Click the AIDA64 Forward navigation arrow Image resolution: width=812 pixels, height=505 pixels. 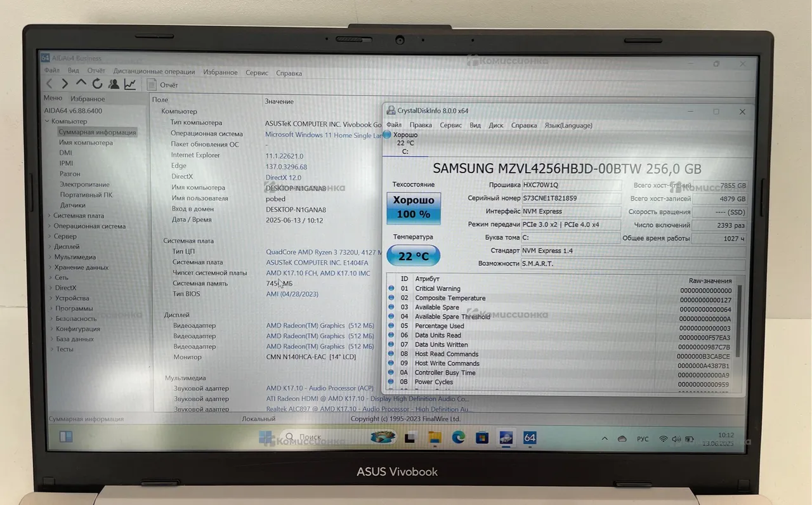click(x=65, y=84)
